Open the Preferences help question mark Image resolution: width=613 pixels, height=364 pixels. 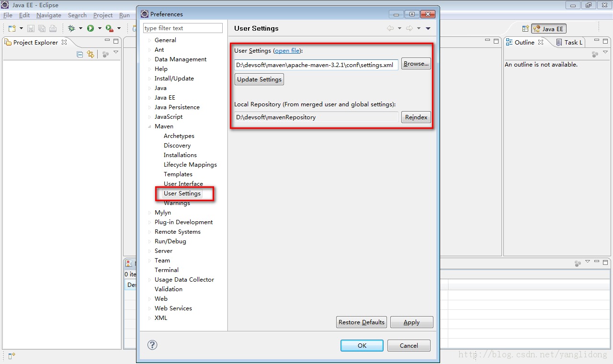152,345
